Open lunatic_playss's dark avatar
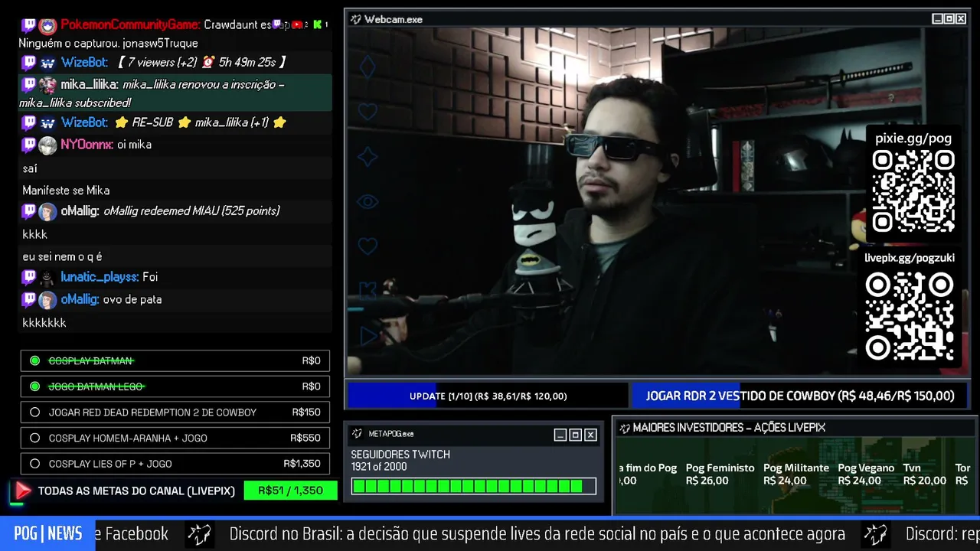This screenshot has width=980, height=551. 47,278
